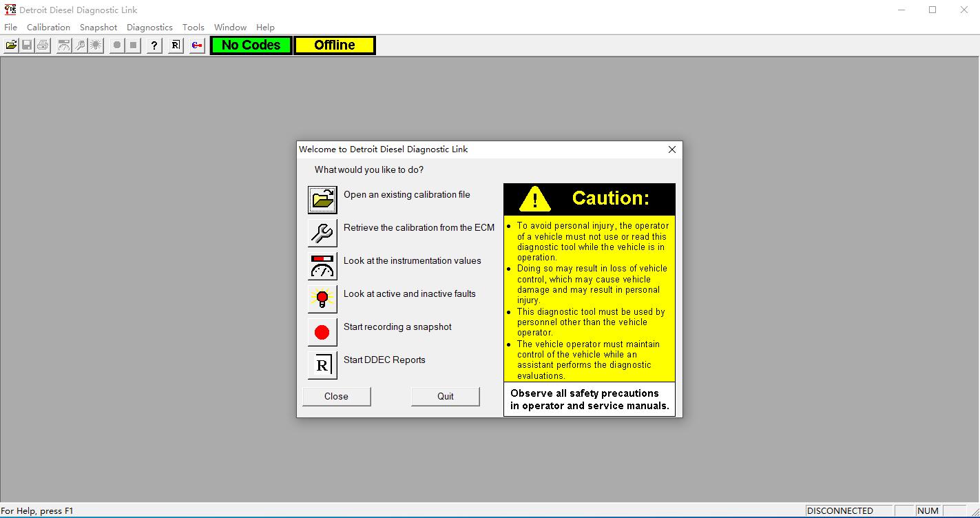Click the DDEC Reports 'R' toolbar icon
The image size is (980, 518).
click(176, 45)
